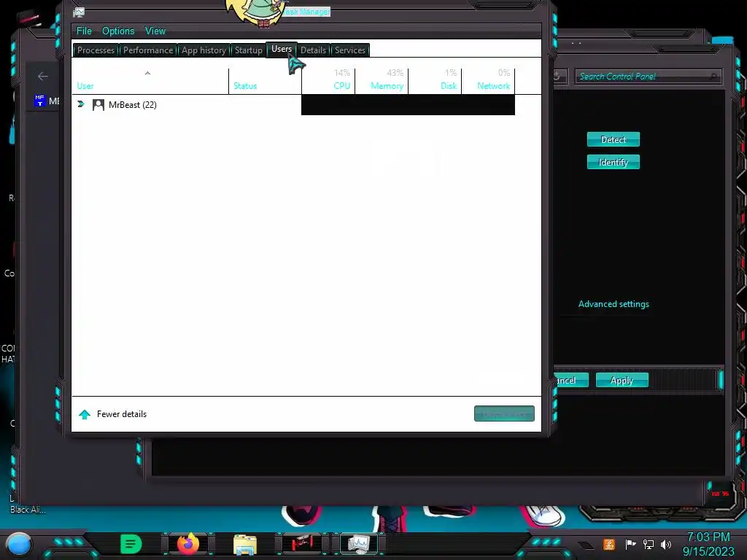The image size is (747, 560).
Task: Click the Disconnect button in Task Manager
Action: pyautogui.click(x=504, y=414)
